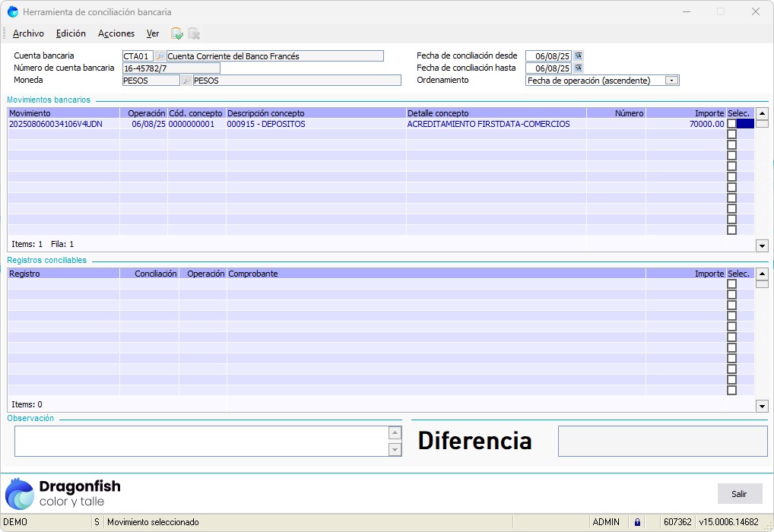Click the lock icon in the status bar
Image resolution: width=774 pixels, height=532 pixels.
pyautogui.click(x=637, y=522)
